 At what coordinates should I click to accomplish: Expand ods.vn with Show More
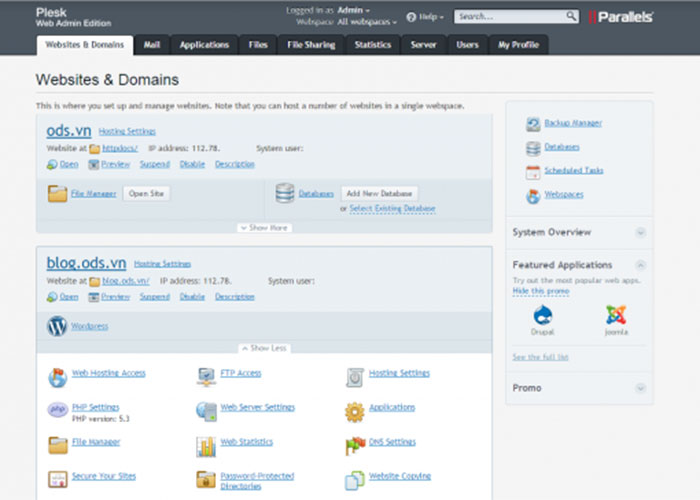(265, 228)
